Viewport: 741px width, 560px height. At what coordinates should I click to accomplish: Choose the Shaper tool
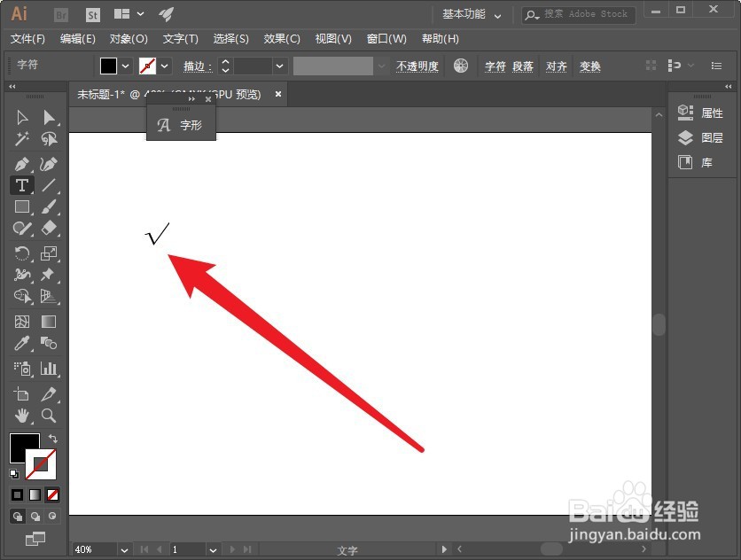(x=22, y=229)
